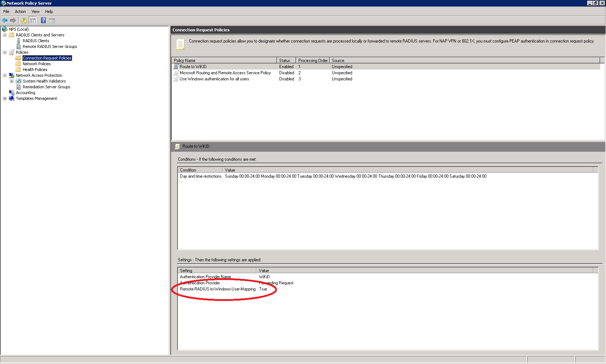Image resolution: width=606 pixels, height=364 pixels.
Task: Collapse the Network Access Protection node
Action: pyautogui.click(x=5, y=75)
